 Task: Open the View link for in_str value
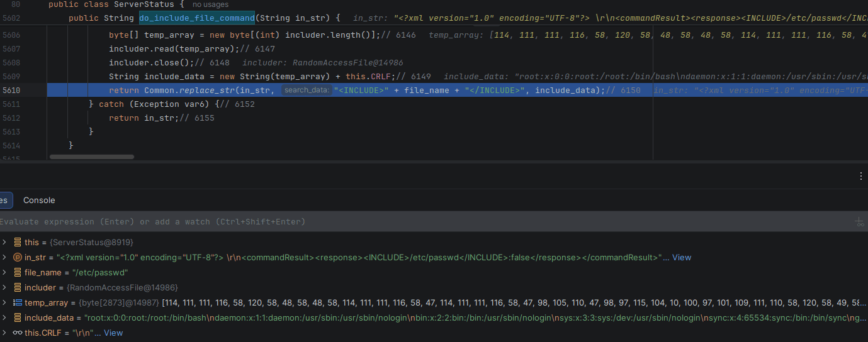point(682,257)
